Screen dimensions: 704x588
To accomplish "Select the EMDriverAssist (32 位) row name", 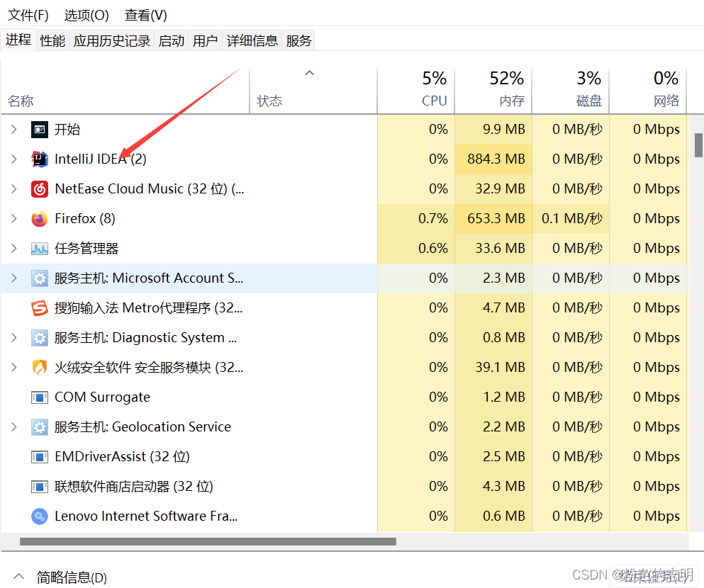I will pyautogui.click(x=122, y=457).
